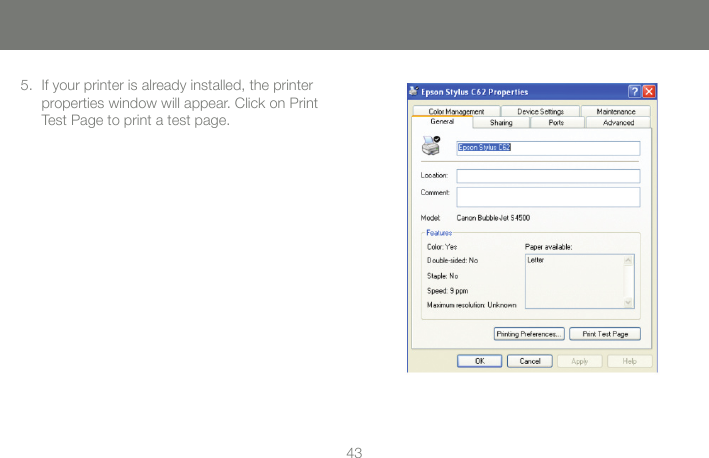
Task: Click the Apply button
Action: pyautogui.click(x=580, y=361)
